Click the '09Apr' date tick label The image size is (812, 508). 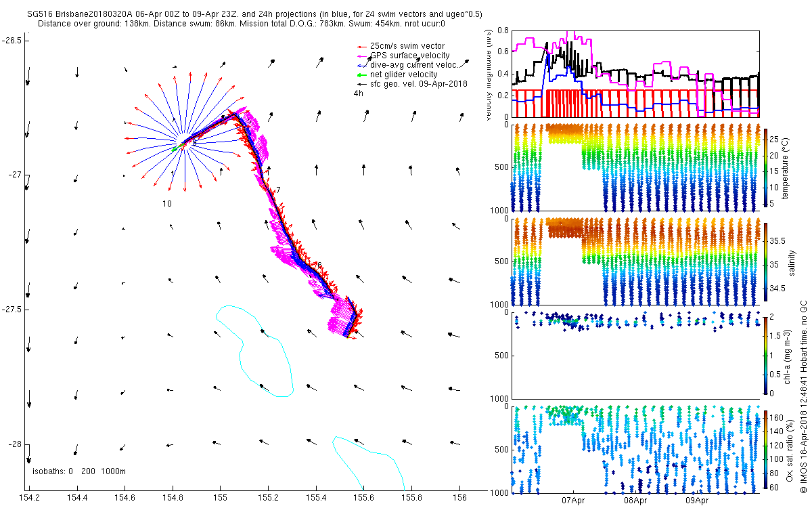point(697,501)
